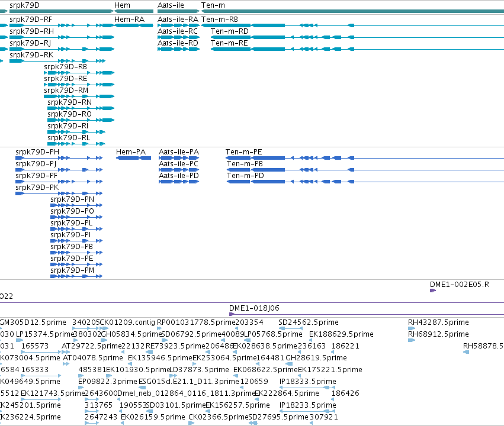Select the Aats-ile gene label

(x=171, y=5)
